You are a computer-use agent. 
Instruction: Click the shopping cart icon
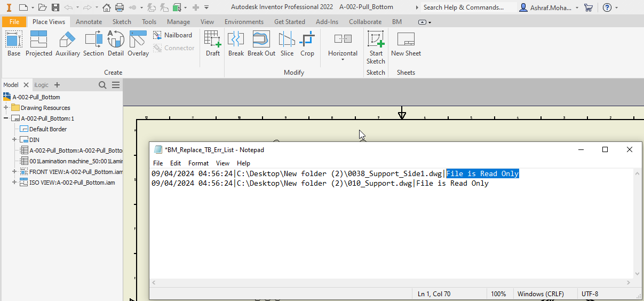589,7
